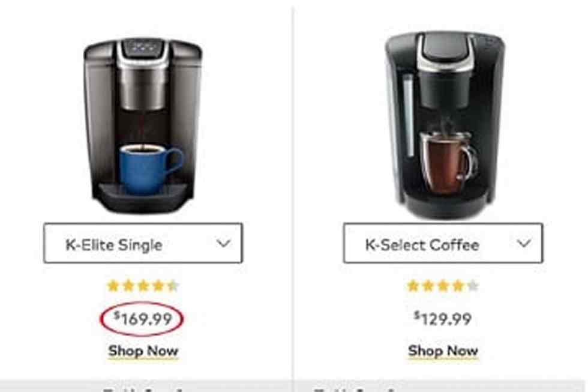
Task: Select the $129.99 price
Action: tap(443, 319)
